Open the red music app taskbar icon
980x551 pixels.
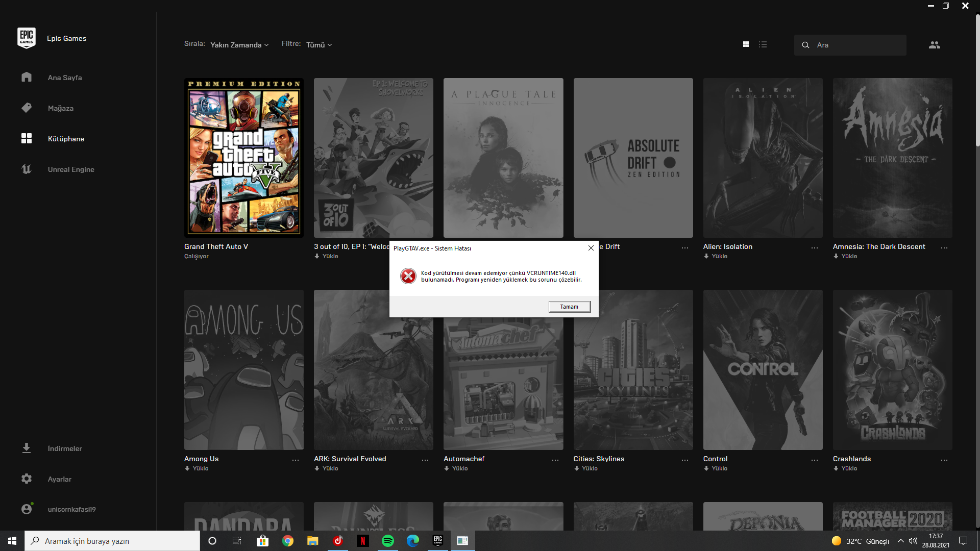(338, 541)
